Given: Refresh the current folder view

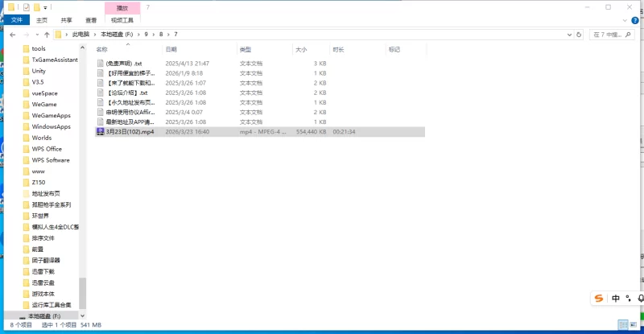Looking at the screenshot, I should pos(579,35).
